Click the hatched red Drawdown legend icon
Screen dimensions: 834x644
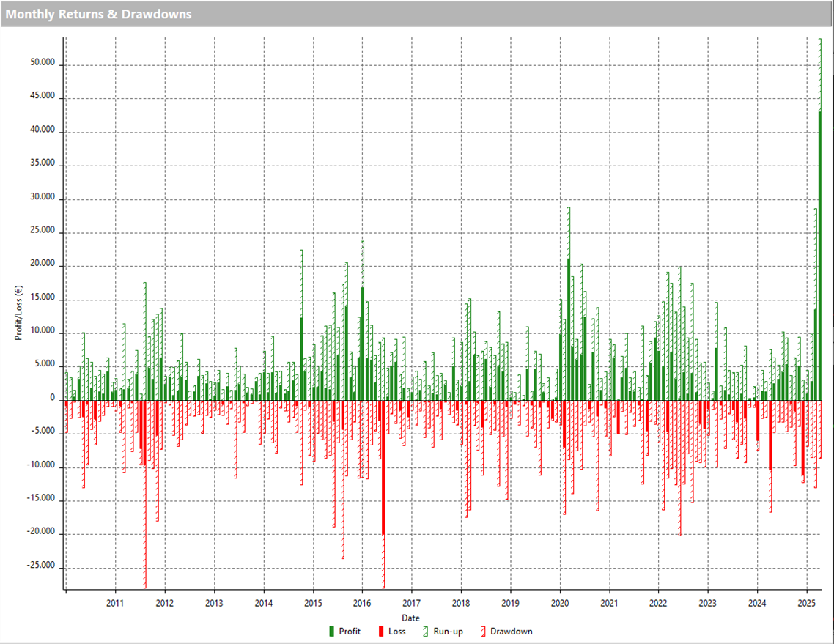click(x=482, y=631)
